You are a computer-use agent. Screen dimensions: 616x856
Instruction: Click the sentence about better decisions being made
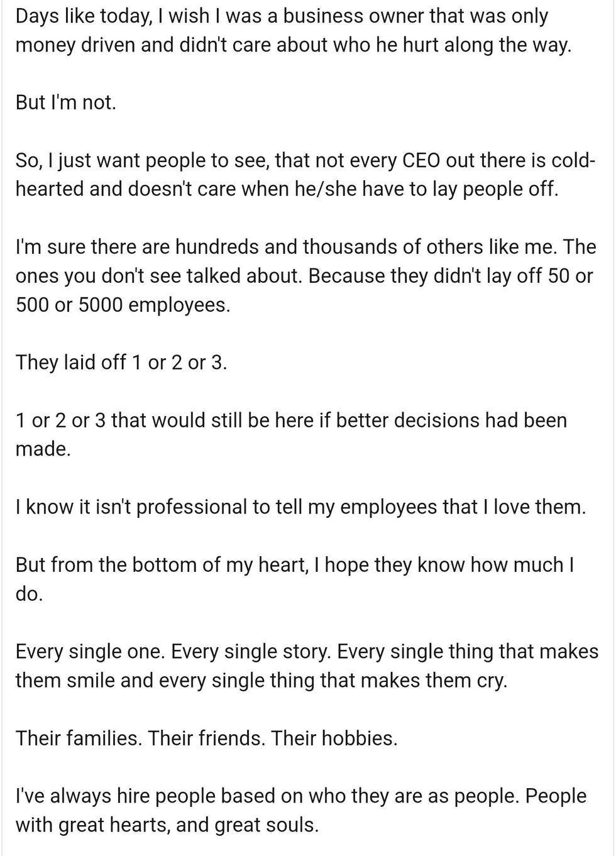point(291,434)
